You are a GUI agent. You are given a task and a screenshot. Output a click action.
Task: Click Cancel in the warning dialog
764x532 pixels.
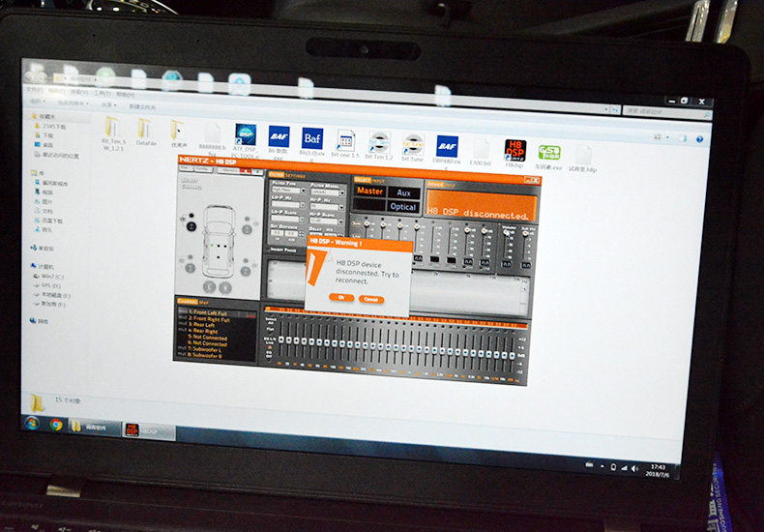pyautogui.click(x=370, y=299)
